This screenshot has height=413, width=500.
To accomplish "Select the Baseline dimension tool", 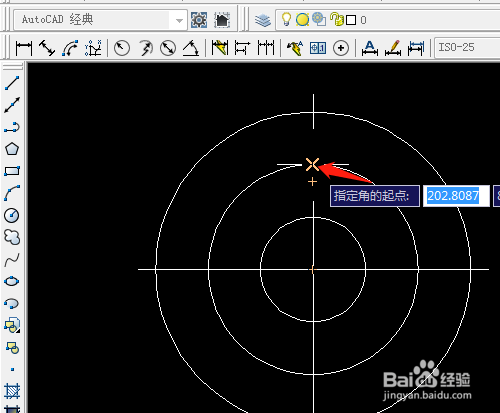I will [x=243, y=48].
